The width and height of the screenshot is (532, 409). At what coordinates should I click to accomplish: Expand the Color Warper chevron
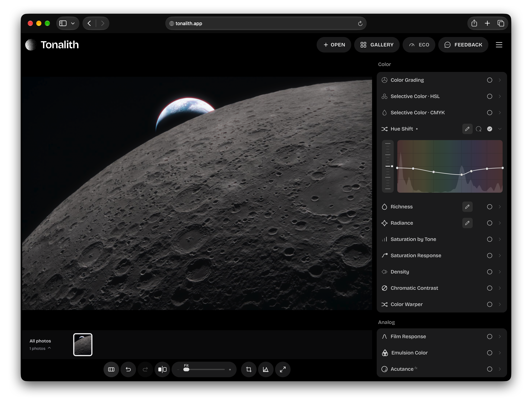tap(500, 304)
